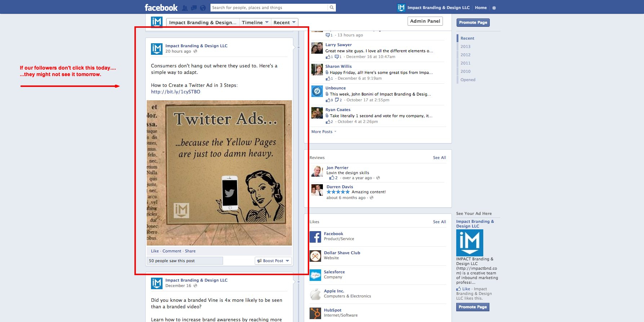This screenshot has height=322, width=644.
Task: Click Impact Branding page icon in top bar
Action: (x=401, y=8)
